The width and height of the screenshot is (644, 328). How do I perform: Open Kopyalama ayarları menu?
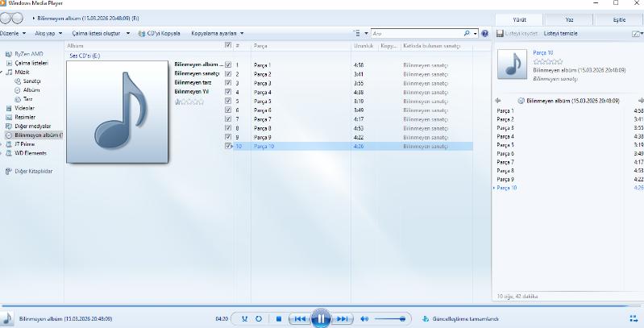[218, 33]
